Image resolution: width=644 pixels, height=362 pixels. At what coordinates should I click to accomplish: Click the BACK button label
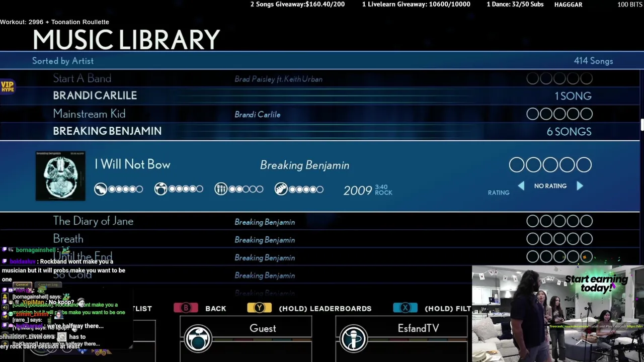tap(216, 308)
